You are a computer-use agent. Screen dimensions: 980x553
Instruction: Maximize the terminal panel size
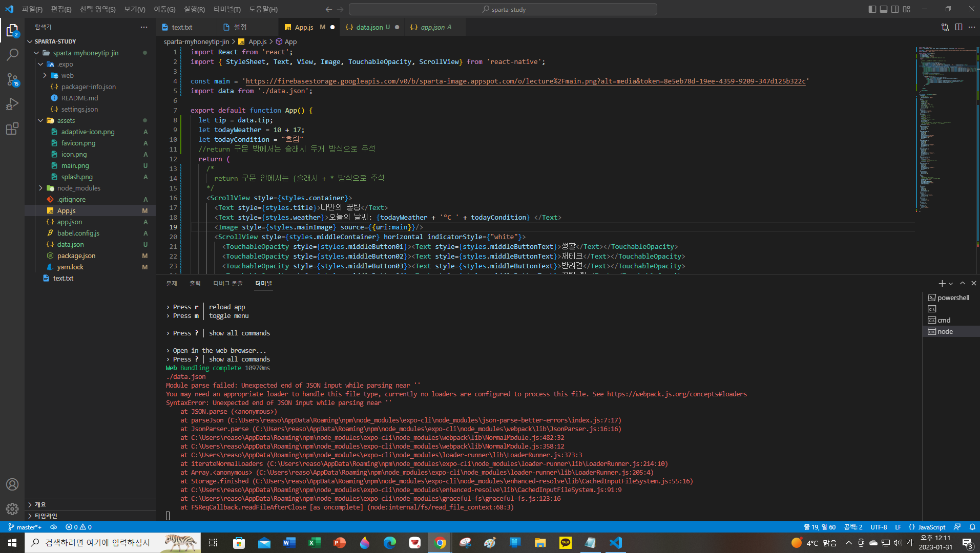coord(963,283)
